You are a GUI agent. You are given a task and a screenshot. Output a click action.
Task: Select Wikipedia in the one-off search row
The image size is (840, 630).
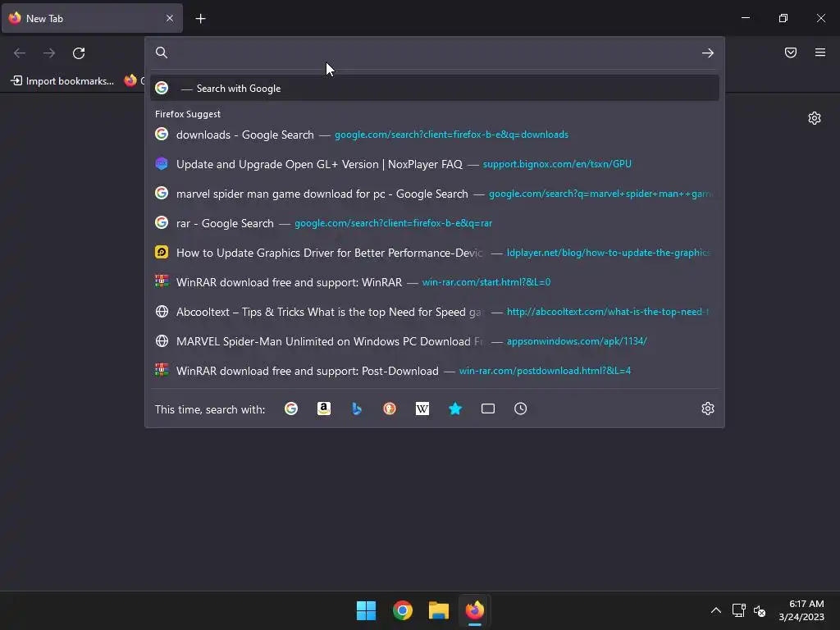click(x=422, y=409)
